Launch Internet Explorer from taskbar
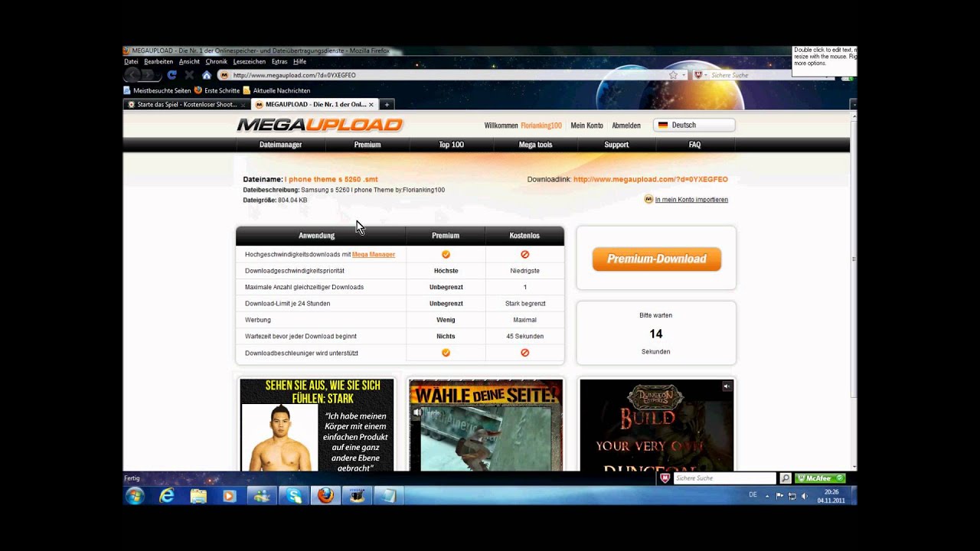The width and height of the screenshot is (980, 551). point(166,496)
